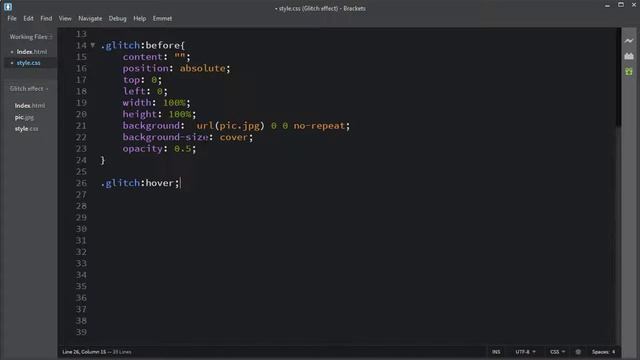Click 'cover' value on line 22
The width and height of the screenshot is (640, 360).
[x=233, y=137]
